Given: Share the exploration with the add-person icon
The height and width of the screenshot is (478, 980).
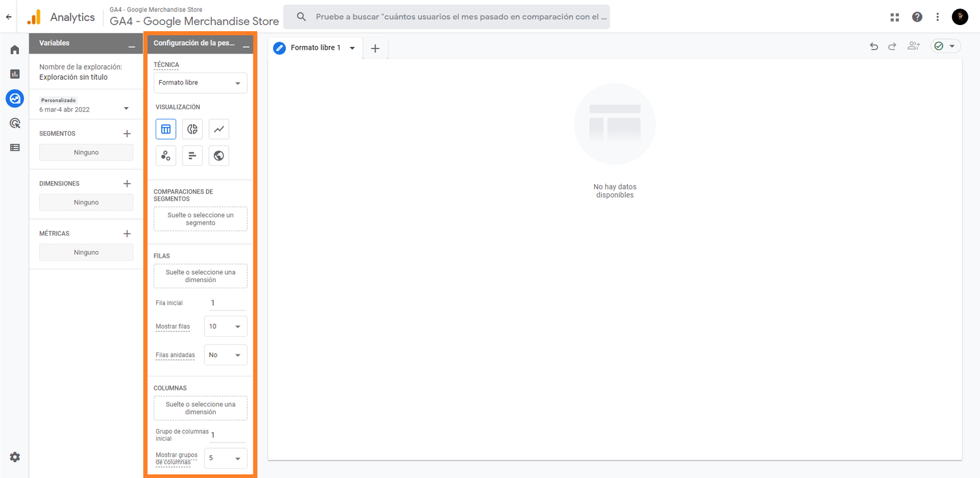Looking at the screenshot, I should [x=914, y=46].
